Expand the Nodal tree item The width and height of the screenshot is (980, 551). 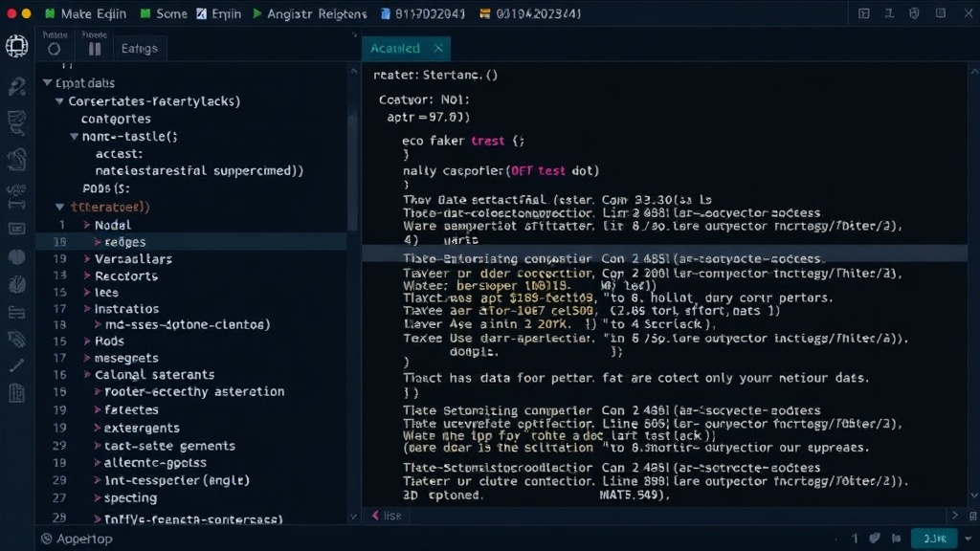pyautogui.click(x=87, y=225)
